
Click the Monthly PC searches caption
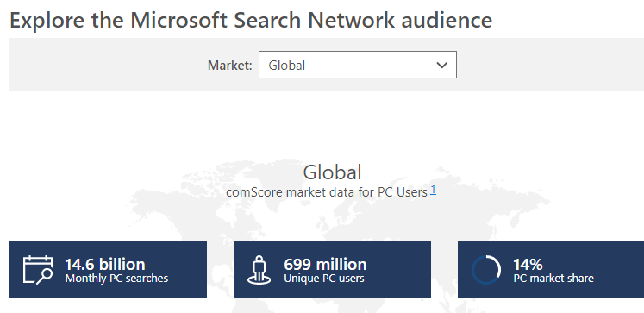tap(116, 279)
